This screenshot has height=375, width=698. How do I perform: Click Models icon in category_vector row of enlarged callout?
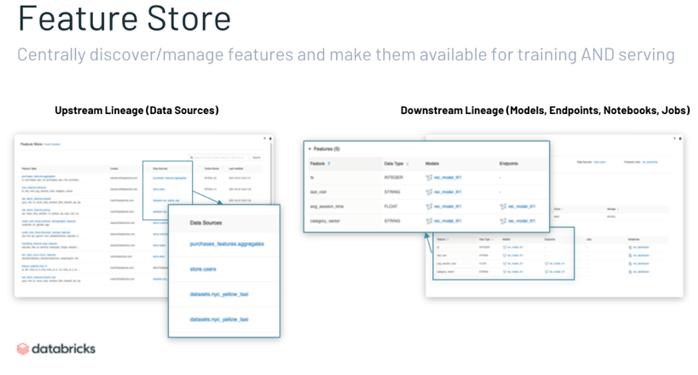click(429, 221)
